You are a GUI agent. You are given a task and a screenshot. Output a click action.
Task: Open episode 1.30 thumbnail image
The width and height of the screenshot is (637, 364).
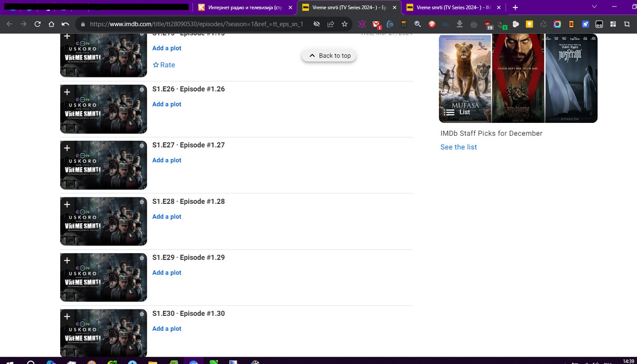[x=104, y=334]
